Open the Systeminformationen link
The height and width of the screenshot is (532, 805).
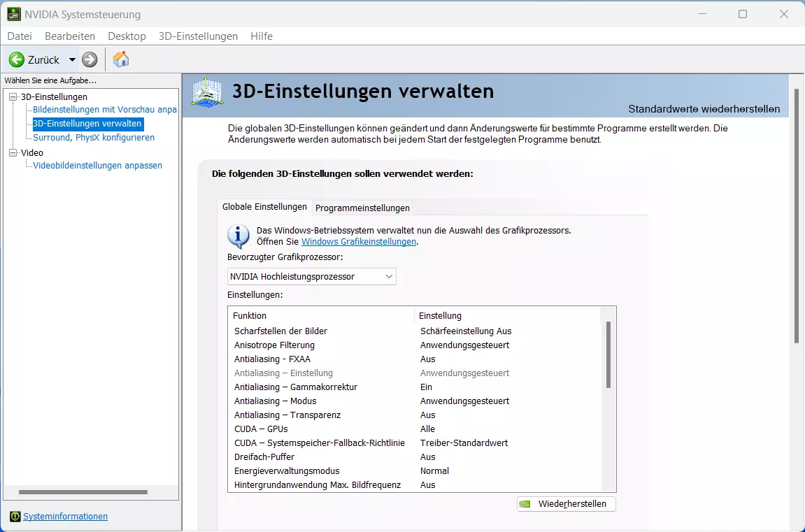click(x=65, y=517)
